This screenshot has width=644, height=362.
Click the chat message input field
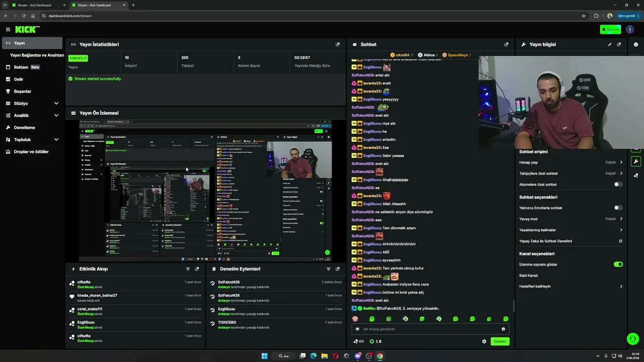430,329
